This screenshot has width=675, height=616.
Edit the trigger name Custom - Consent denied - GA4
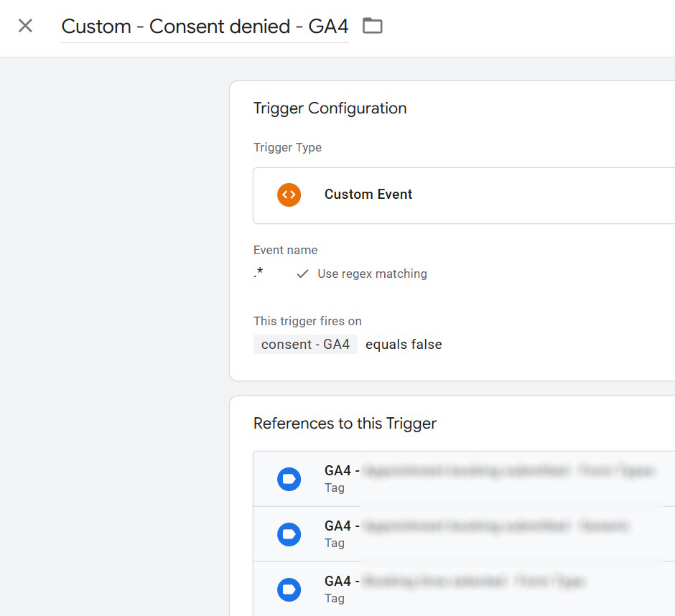tap(205, 27)
